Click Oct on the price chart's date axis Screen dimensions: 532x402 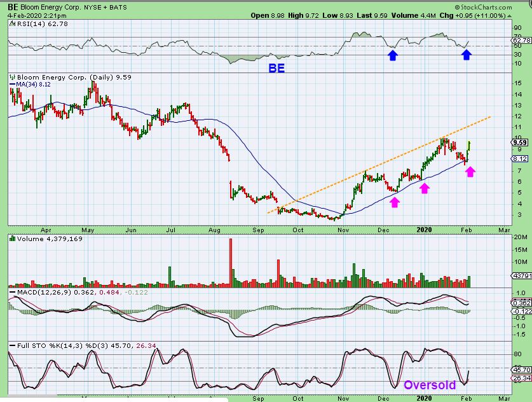point(298,230)
